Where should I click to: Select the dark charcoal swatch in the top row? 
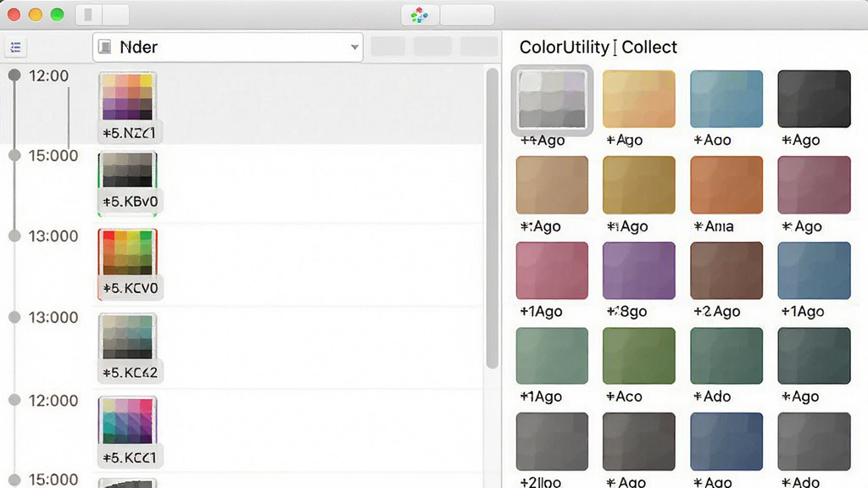[814, 99]
